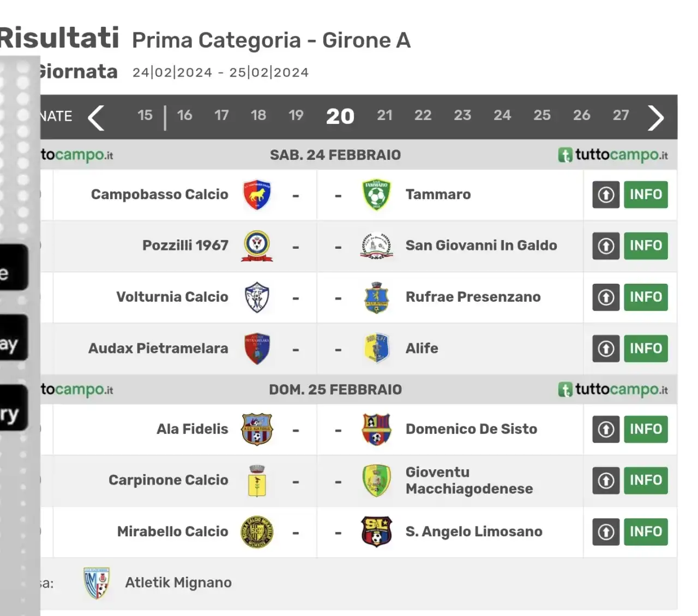The width and height of the screenshot is (698, 616).
Task: Click the Tammaro team crest
Action: coord(376,195)
